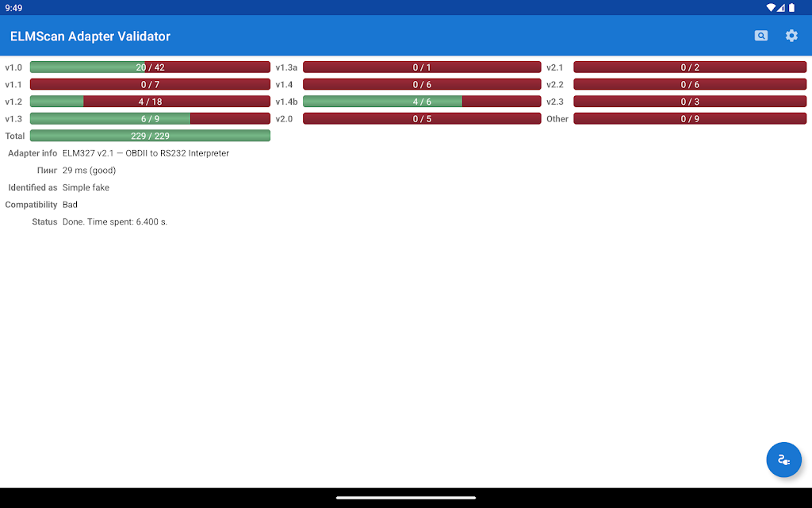
Task: Tap the Other result bar 0/9
Action: coord(690,119)
